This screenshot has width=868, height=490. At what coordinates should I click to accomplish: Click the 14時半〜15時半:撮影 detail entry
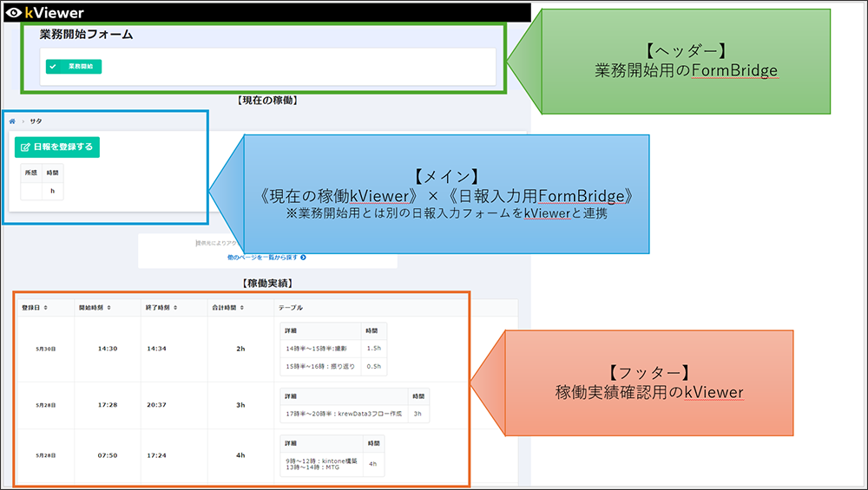(316, 349)
